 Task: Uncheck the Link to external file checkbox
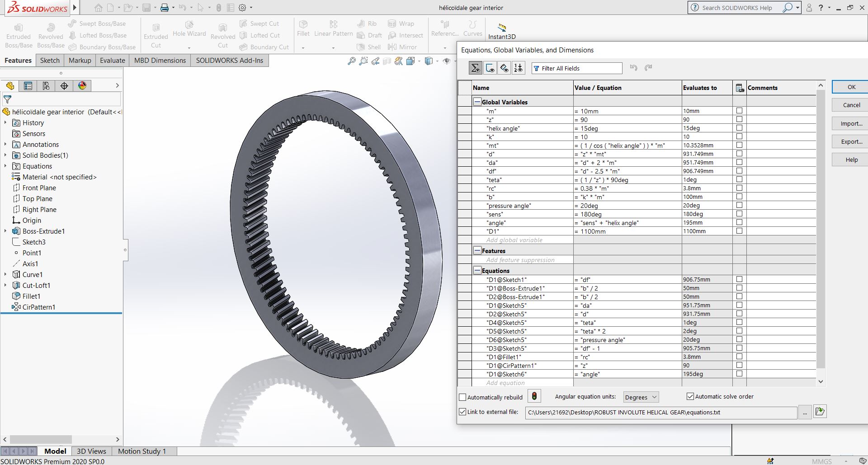click(x=462, y=412)
